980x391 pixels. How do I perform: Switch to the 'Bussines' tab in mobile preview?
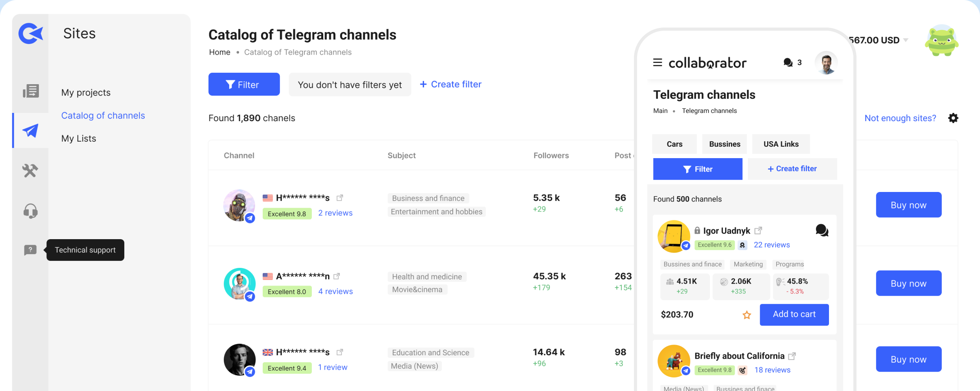pos(724,144)
